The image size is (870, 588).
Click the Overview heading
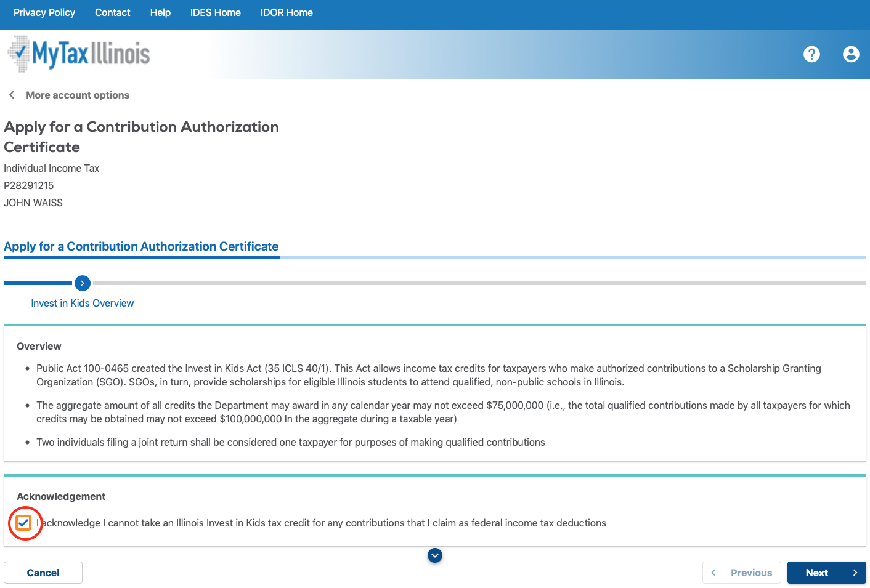point(39,346)
